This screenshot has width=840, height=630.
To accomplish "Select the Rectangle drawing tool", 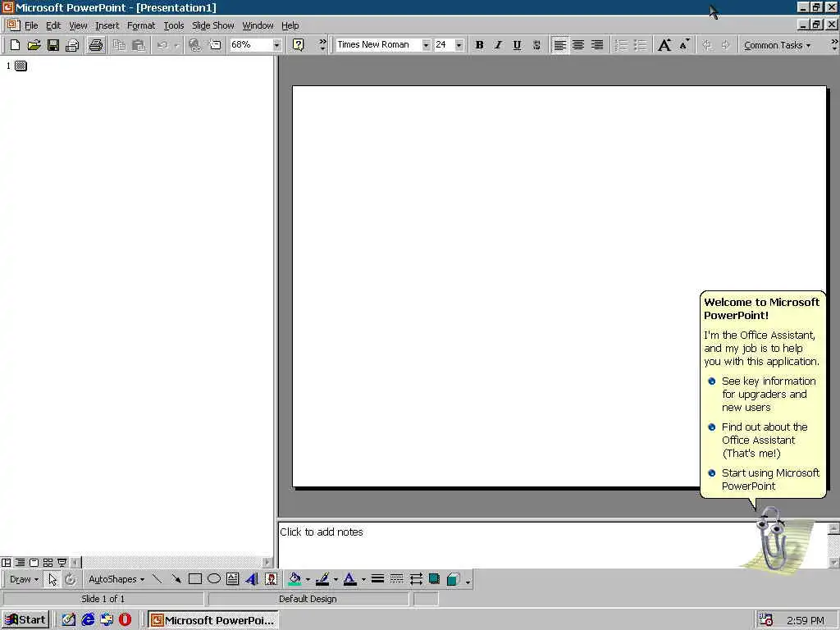I will (195, 578).
